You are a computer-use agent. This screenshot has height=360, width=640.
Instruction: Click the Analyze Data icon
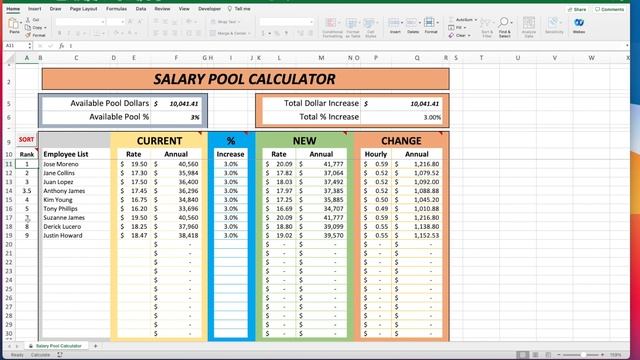[529, 22]
